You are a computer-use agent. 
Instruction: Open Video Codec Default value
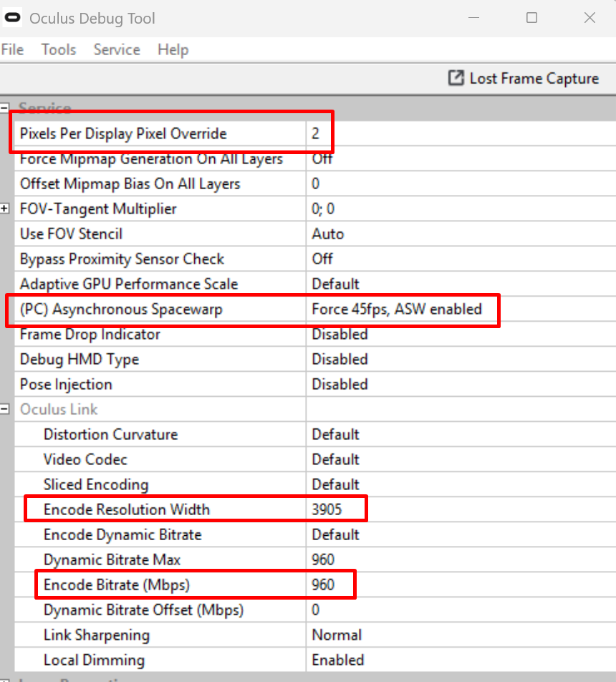tap(335, 459)
